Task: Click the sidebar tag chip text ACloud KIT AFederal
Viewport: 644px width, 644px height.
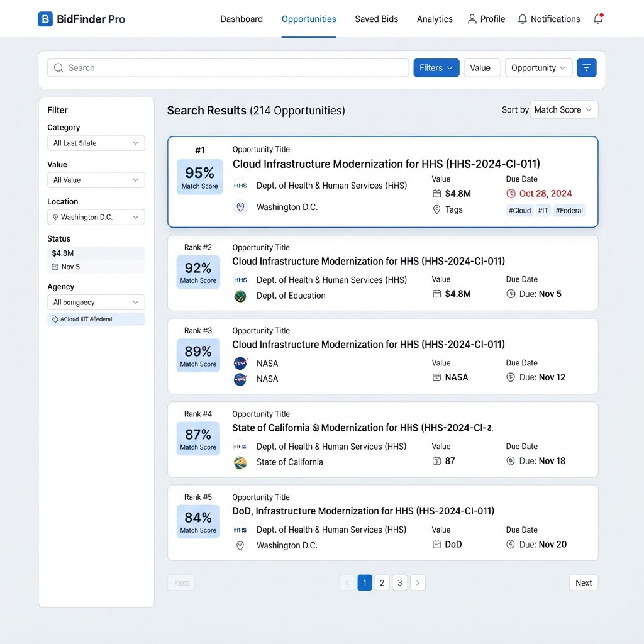Action: point(86,319)
